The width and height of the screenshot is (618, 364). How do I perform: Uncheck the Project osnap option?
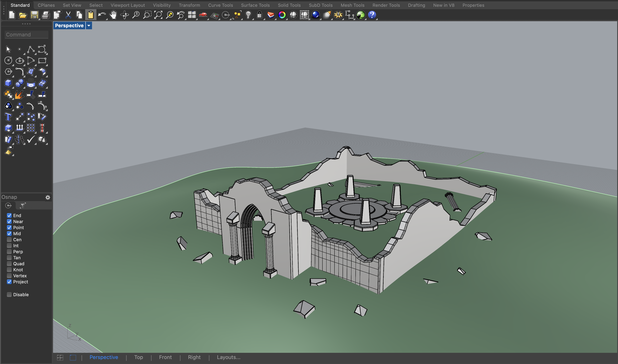click(9, 282)
